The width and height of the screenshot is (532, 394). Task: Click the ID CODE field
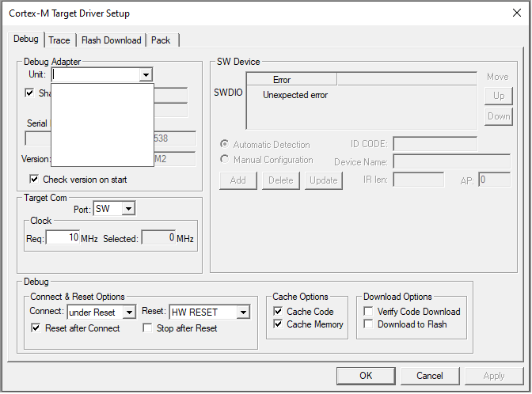[435, 144]
